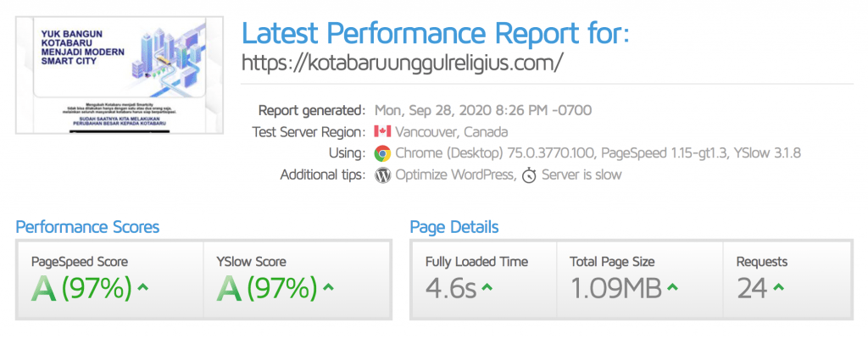
Task: Click the Total Page Size box
Action: [x=640, y=280]
